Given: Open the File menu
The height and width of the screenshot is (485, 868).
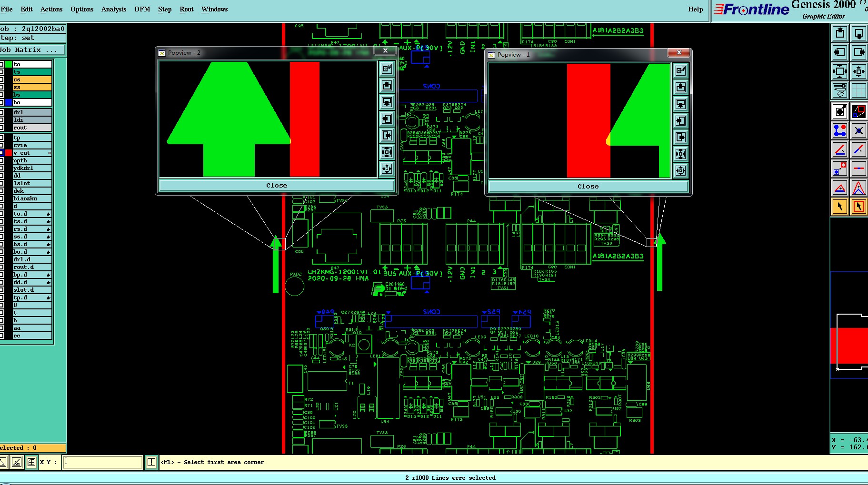Looking at the screenshot, I should click(x=7, y=9).
